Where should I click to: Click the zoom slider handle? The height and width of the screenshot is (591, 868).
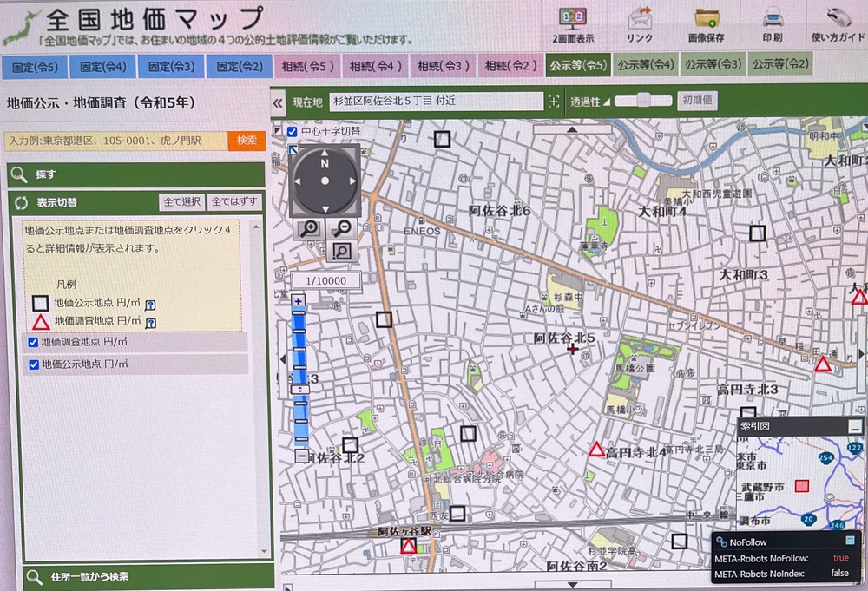pyautogui.click(x=300, y=390)
